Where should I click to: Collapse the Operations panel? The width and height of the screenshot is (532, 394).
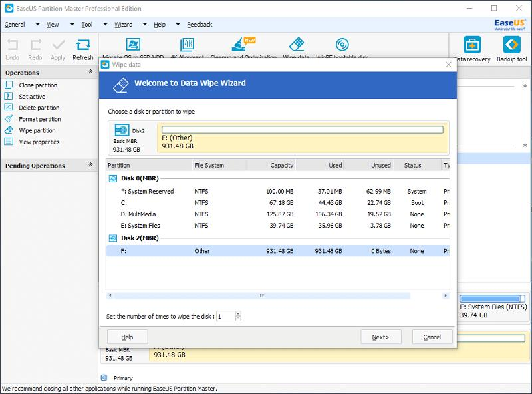pyautogui.click(x=90, y=72)
